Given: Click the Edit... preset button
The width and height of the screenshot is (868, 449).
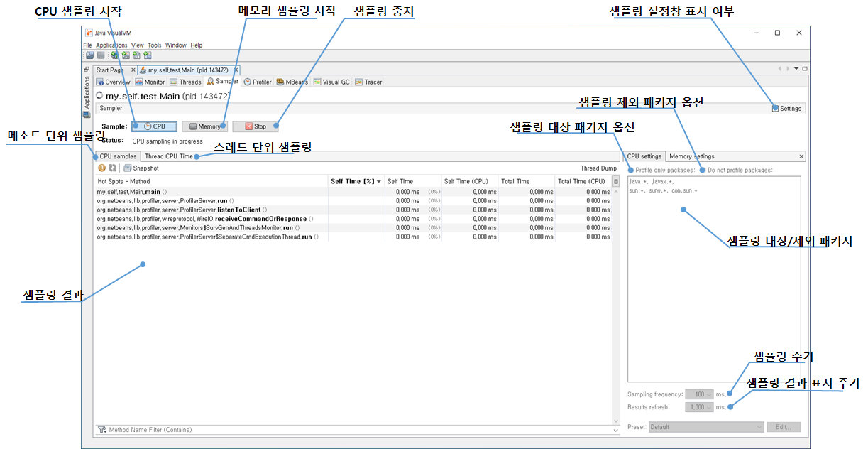Looking at the screenshot, I should click(784, 427).
